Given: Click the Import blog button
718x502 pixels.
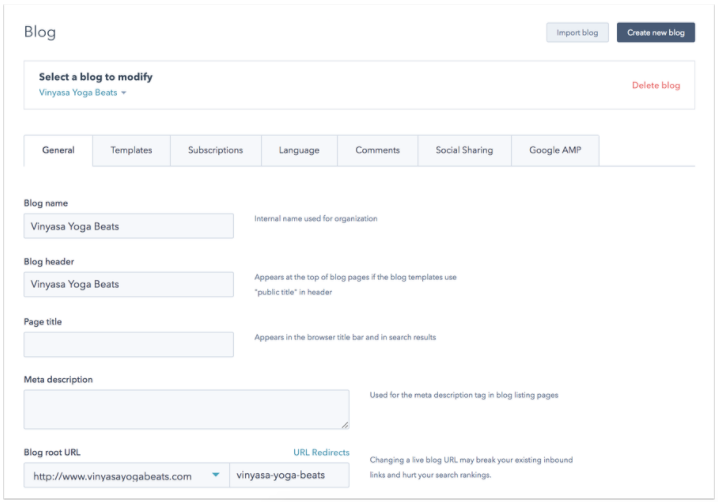Looking at the screenshot, I should tap(577, 33).
